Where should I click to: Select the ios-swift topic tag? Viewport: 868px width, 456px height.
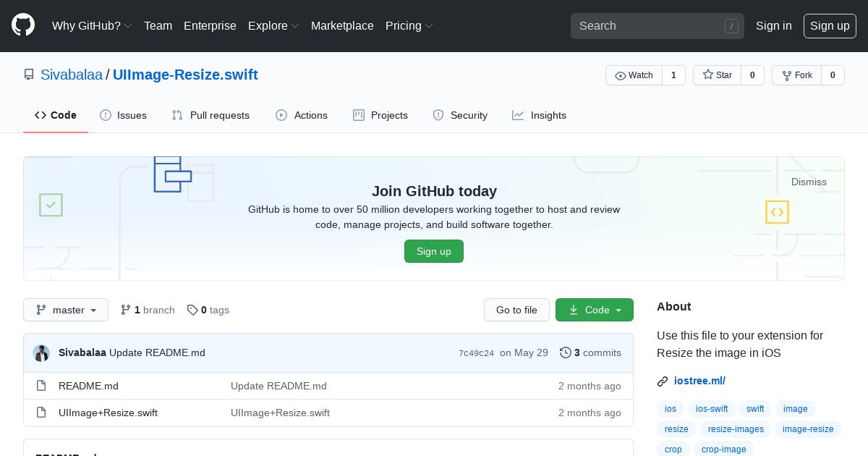click(x=712, y=409)
